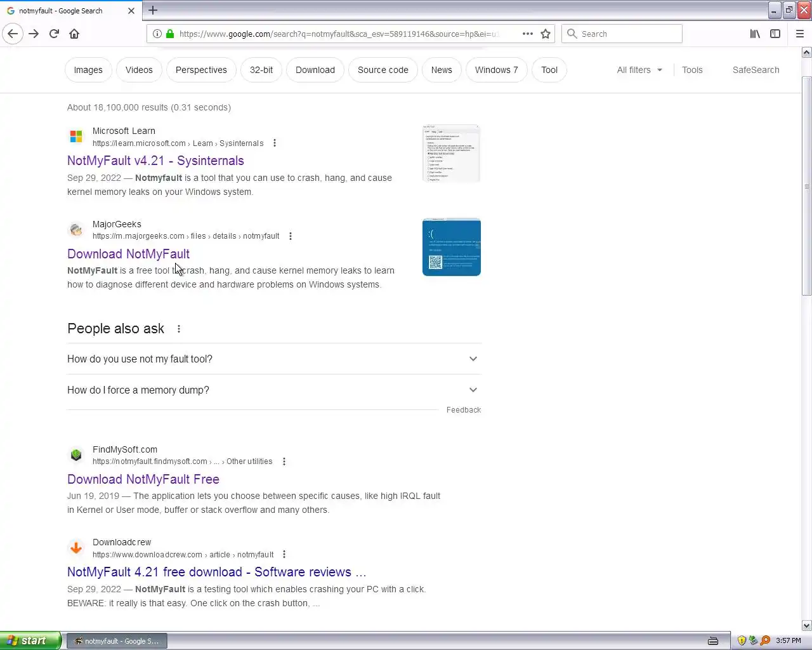Select the Source code filter chip

[x=383, y=70]
